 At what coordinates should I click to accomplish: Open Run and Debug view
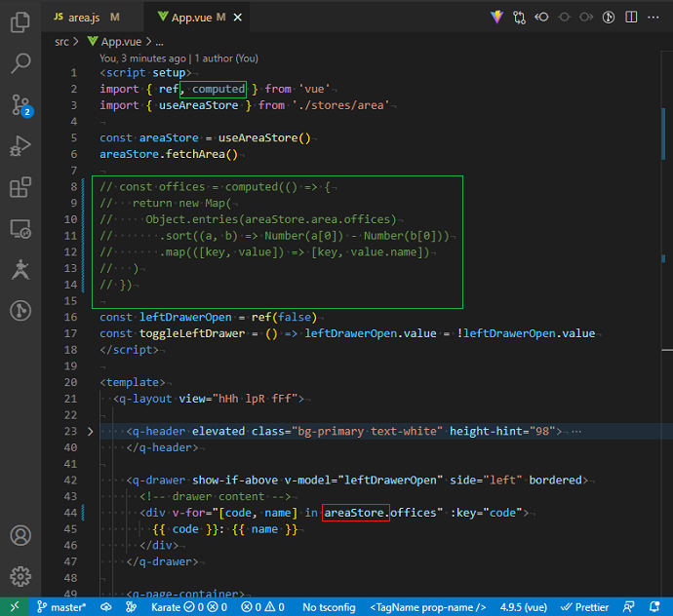(x=20, y=146)
